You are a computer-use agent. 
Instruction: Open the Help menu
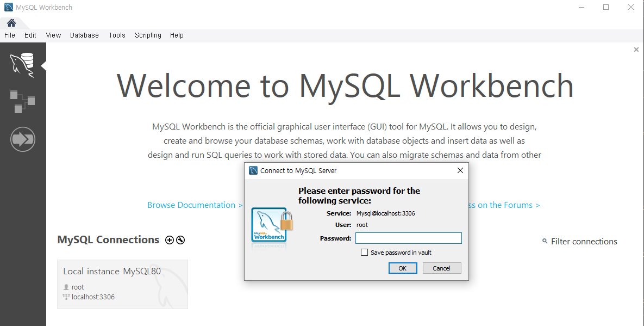[x=177, y=35]
